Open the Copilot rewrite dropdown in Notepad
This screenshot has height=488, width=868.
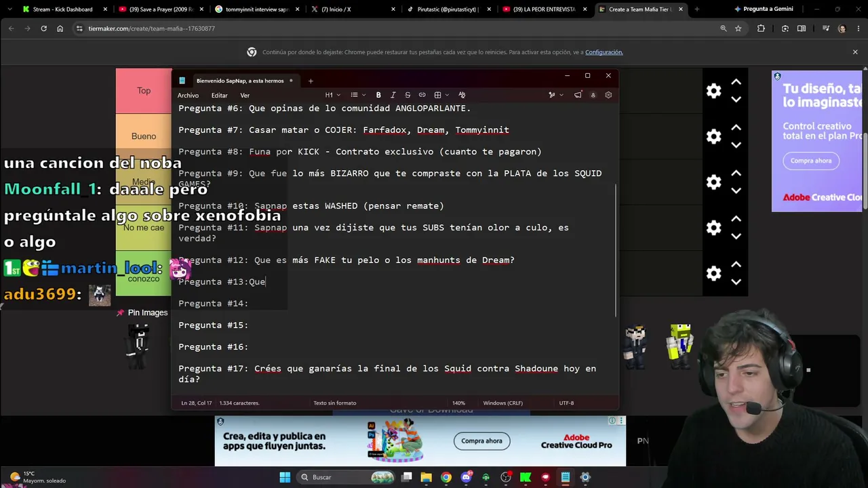coord(555,95)
